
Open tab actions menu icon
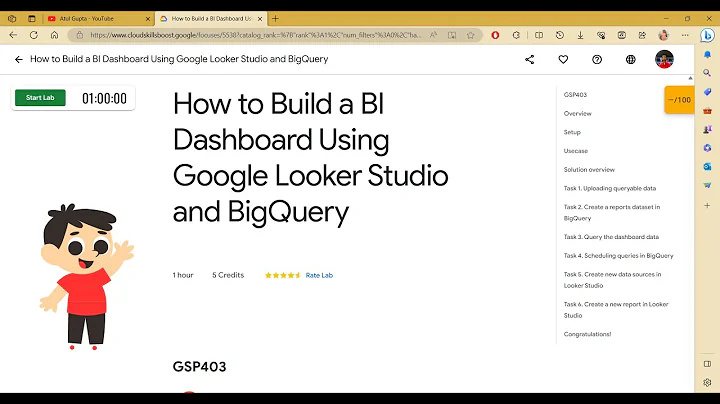point(32,19)
